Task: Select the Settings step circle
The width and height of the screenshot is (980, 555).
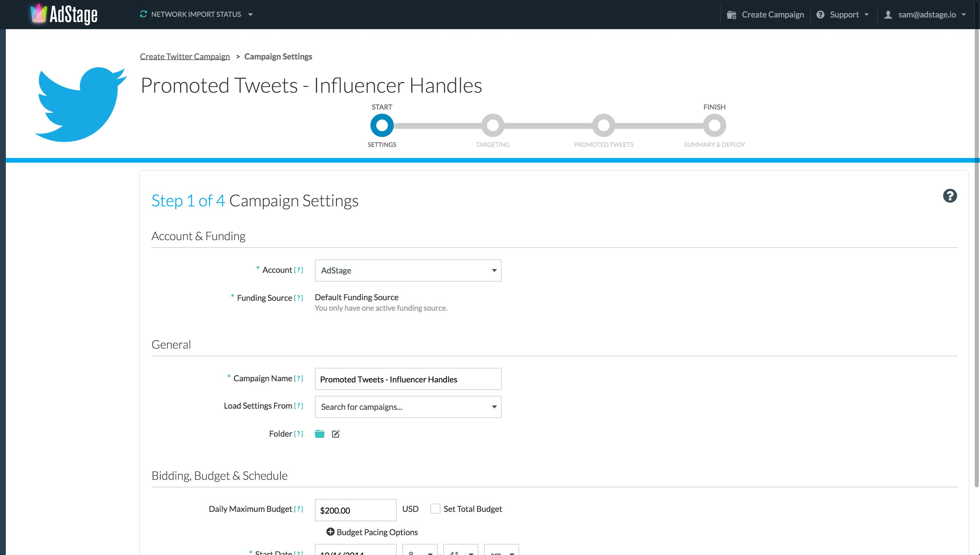Action: click(x=382, y=125)
